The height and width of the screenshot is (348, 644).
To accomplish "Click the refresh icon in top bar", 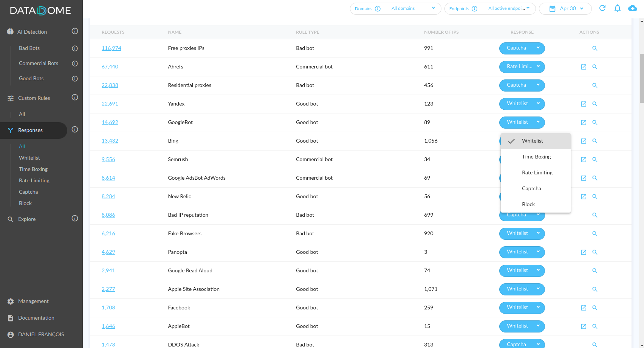I will 602,8.
